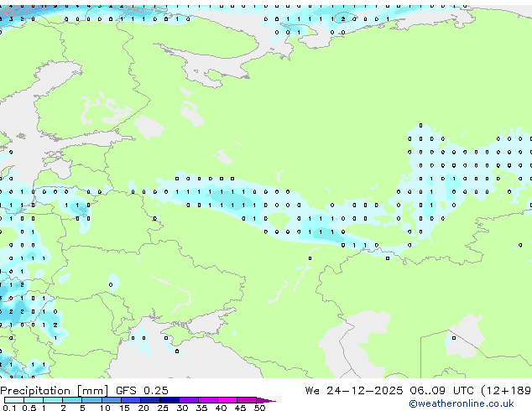Click the 'Precipitation [mm]' title text
Screen dimensions: 532x411
[x=55, y=391]
